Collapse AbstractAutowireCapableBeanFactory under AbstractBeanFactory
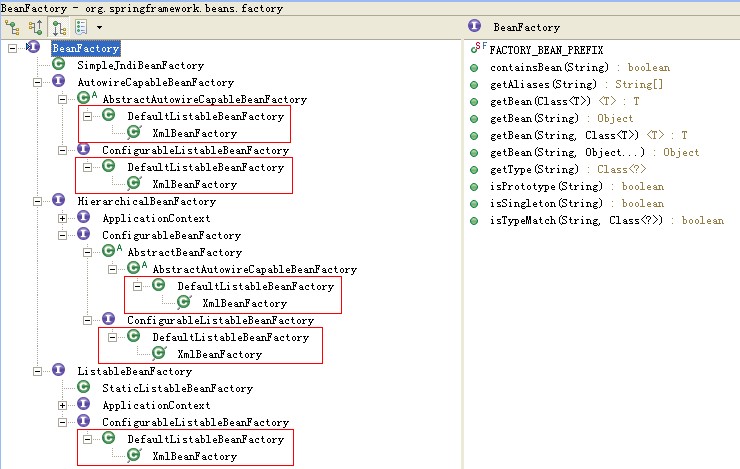The image size is (740, 469). tap(112, 269)
